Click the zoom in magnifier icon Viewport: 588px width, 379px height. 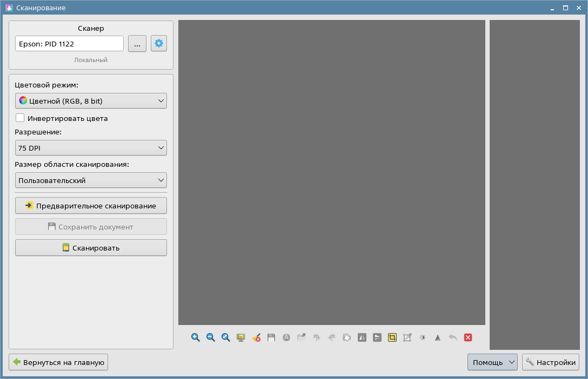pyautogui.click(x=196, y=337)
